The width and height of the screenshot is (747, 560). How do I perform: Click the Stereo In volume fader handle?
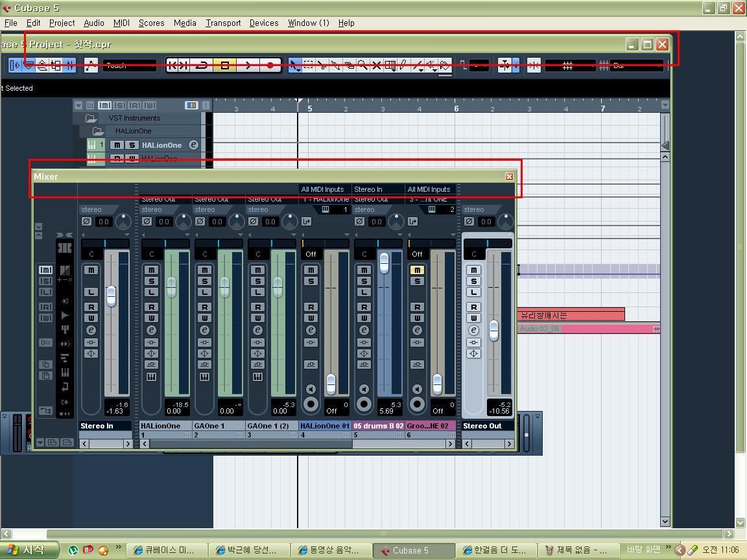tap(111, 296)
